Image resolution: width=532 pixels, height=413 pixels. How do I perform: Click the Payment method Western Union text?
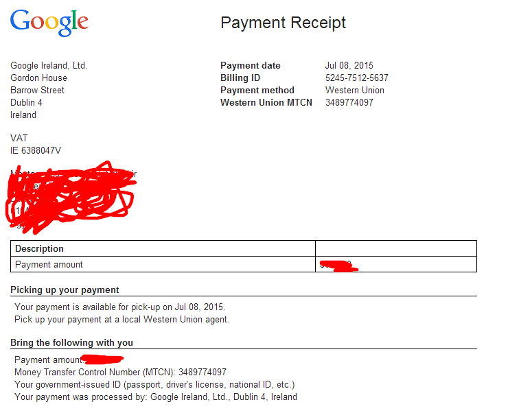[x=355, y=90]
